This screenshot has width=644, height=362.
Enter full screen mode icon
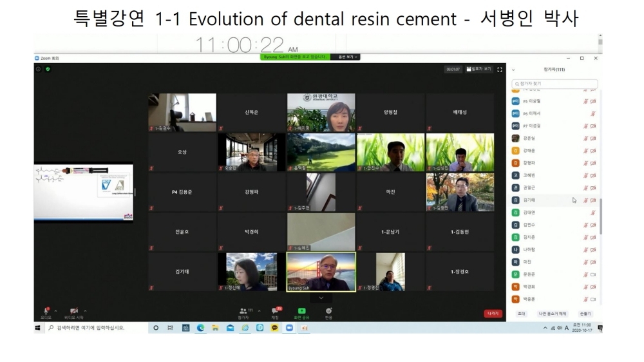pyautogui.click(x=499, y=69)
